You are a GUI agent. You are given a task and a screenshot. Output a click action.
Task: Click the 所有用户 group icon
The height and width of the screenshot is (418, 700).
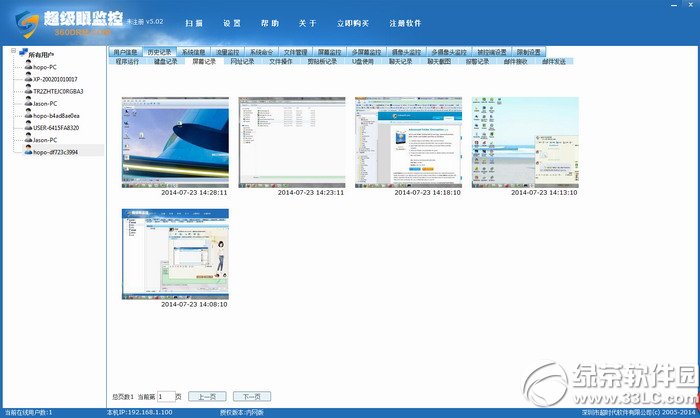tap(23, 52)
